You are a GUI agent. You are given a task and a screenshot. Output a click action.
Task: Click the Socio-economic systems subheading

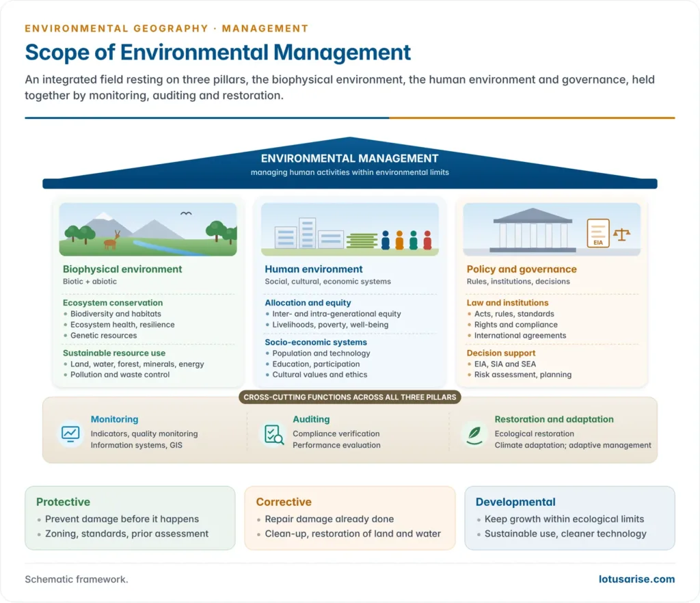[316, 343]
